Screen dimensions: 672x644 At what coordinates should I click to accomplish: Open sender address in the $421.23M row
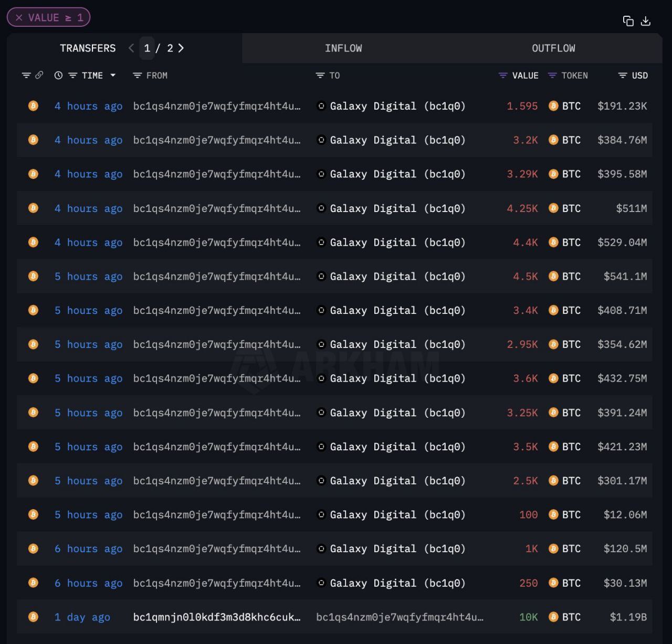(x=217, y=447)
